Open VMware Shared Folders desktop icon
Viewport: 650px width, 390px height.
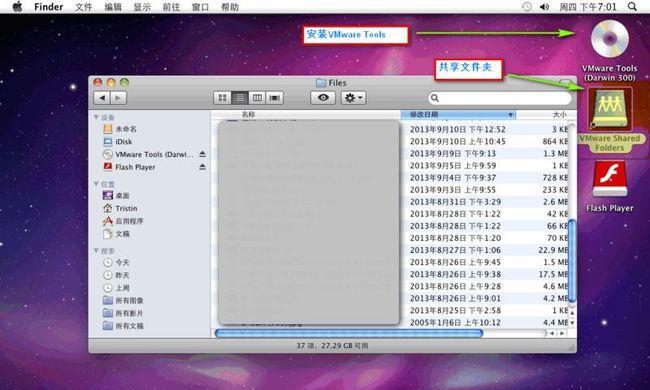click(x=609, y=109)
